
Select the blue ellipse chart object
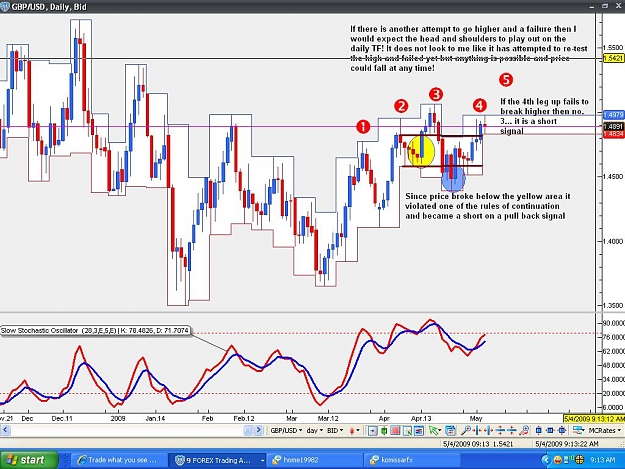coord(453,178)
